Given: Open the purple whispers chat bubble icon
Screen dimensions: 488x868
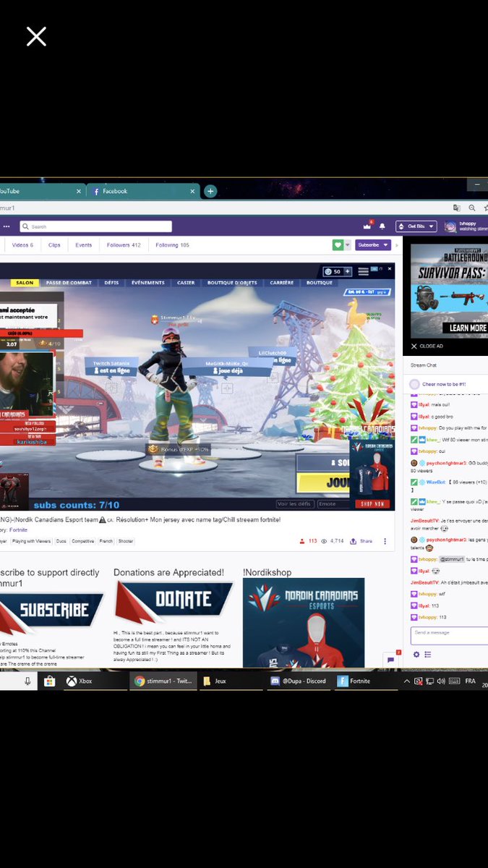Looking at the screenshot, I should tap(391, 660).
